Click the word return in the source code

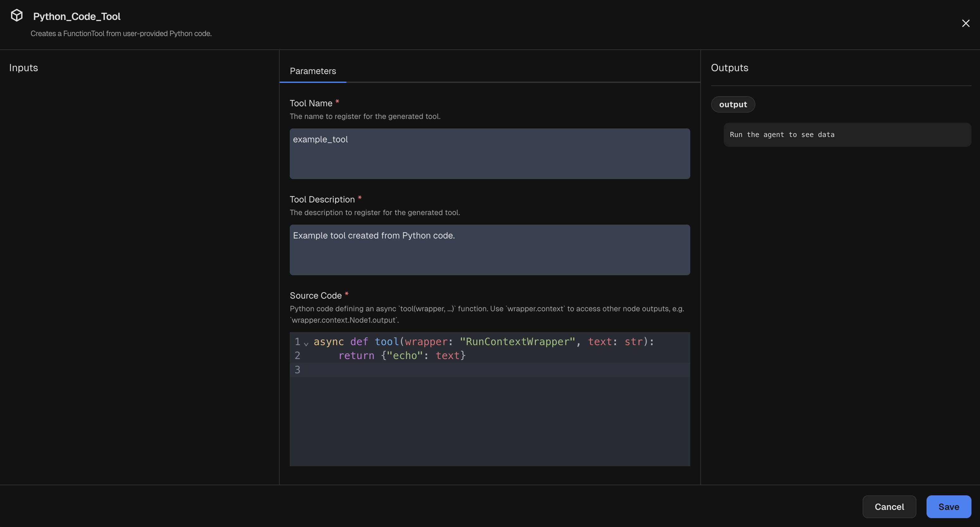click(x=356, y=355)
